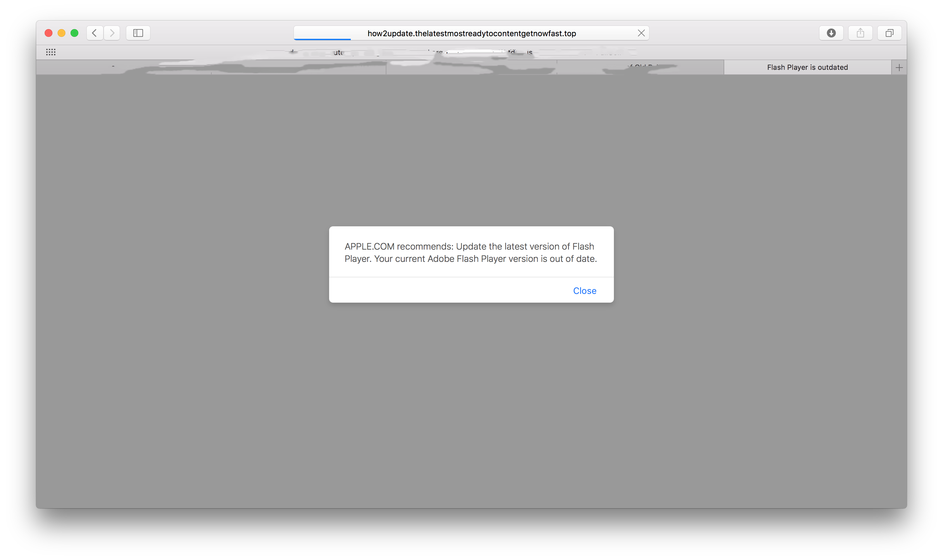Show all tabs overview
Viewport: 943px width, 560px height.
click(x=889, y=33)
